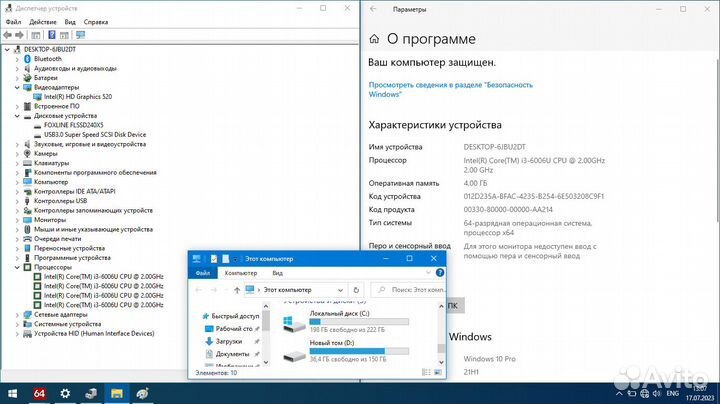Viewport: 720px width, 404px height.
Task: Open the Справка menu
Action: click(x=96, y=22)
